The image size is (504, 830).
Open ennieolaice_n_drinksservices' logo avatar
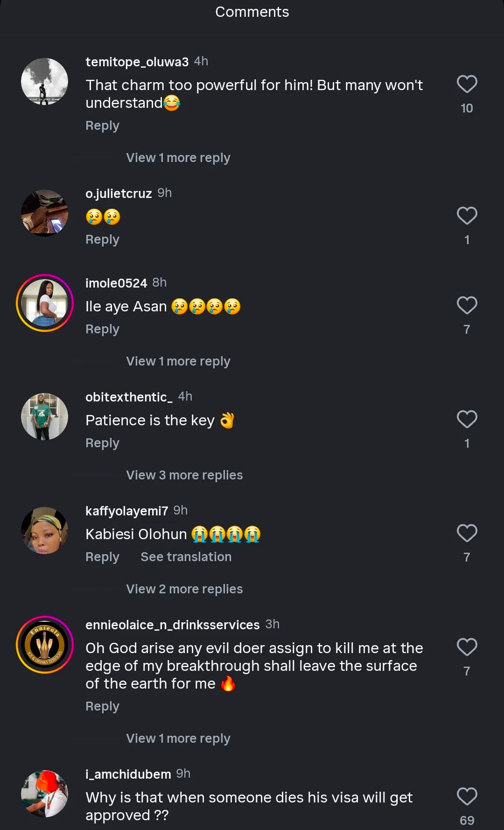(x=45, y=645)
